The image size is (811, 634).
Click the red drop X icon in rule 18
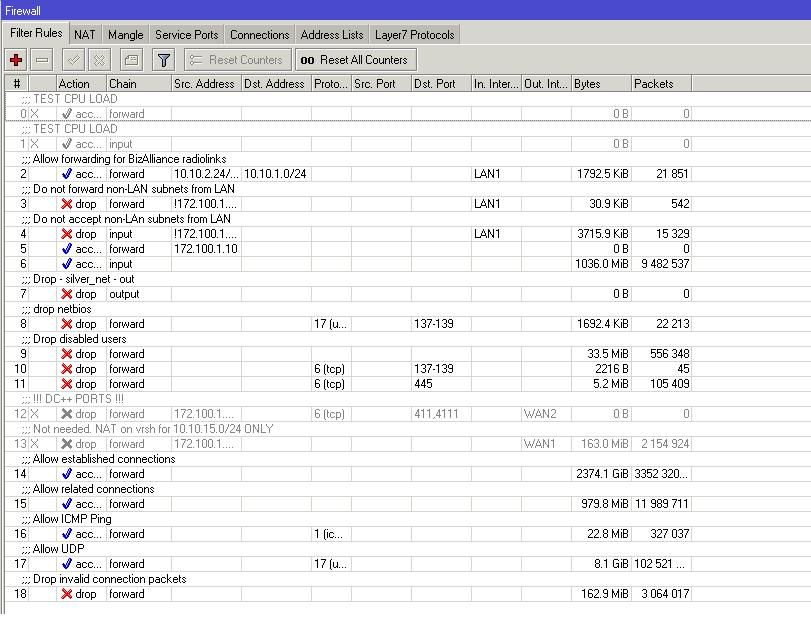tap(67, 594)
